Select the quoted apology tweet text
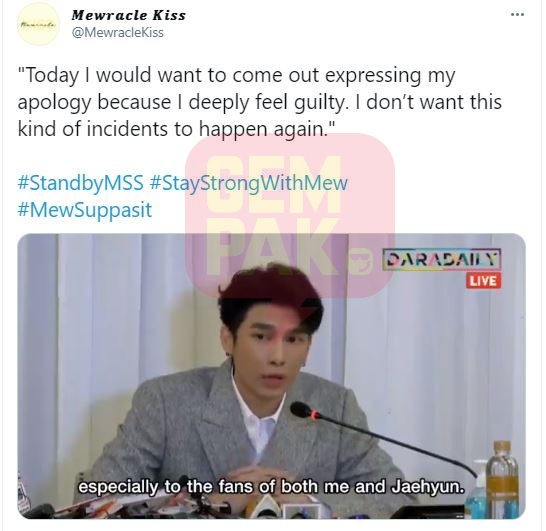This screenshot has width=546, height=531. click(259, 102)
